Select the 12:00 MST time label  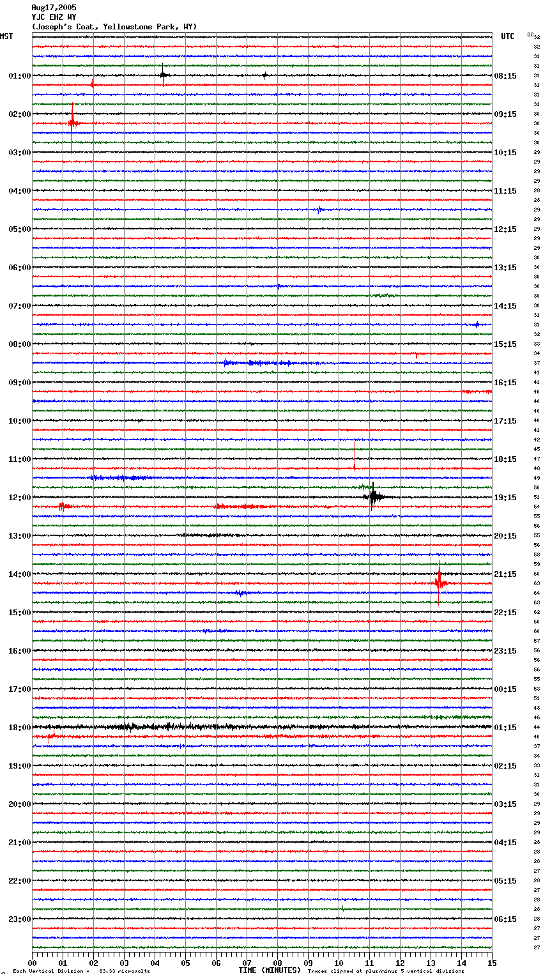[x=20, y=498]
